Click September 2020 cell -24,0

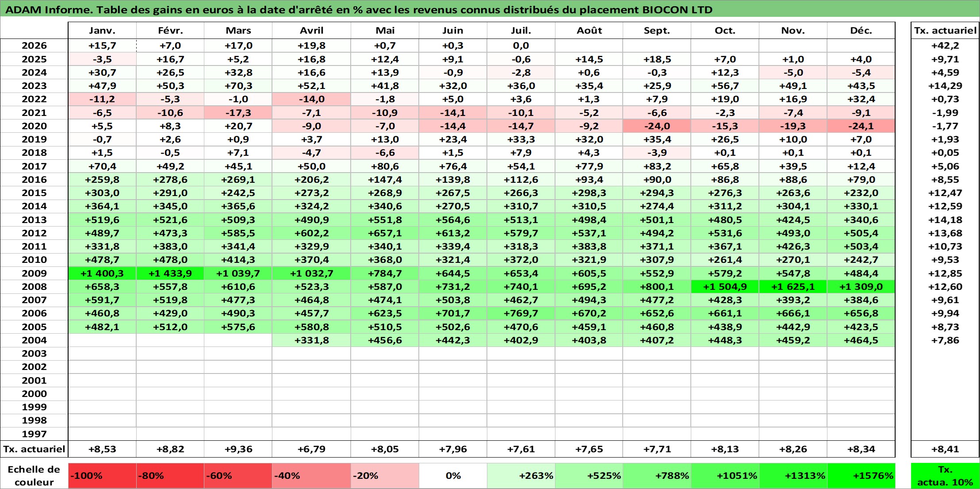pyautogui.click(x=657, y=126)
